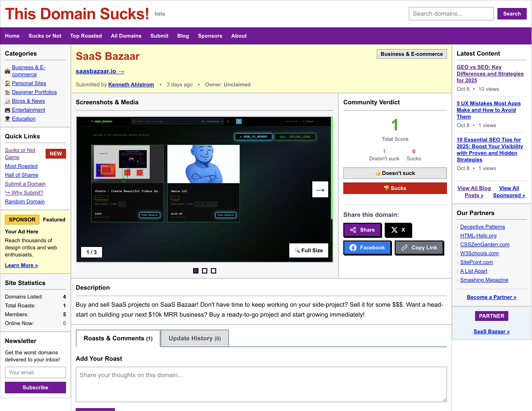Open the Business & E-commerce briefcase category icon
Viewport: 532px width, 411px height.
8,70
